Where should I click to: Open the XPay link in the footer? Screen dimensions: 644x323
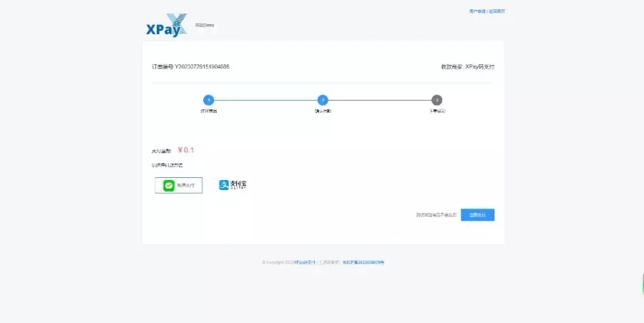coord(304,262)
